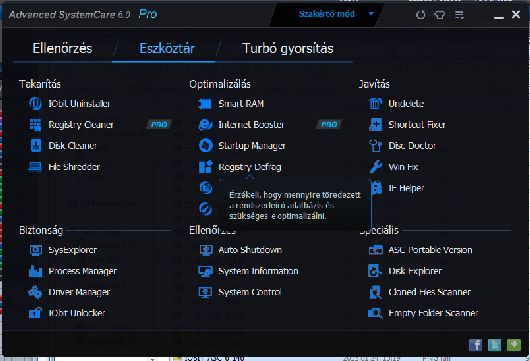Open System Information icon
Image resolution: width=530 pixels, height=361 pixels.
(206, 271)
